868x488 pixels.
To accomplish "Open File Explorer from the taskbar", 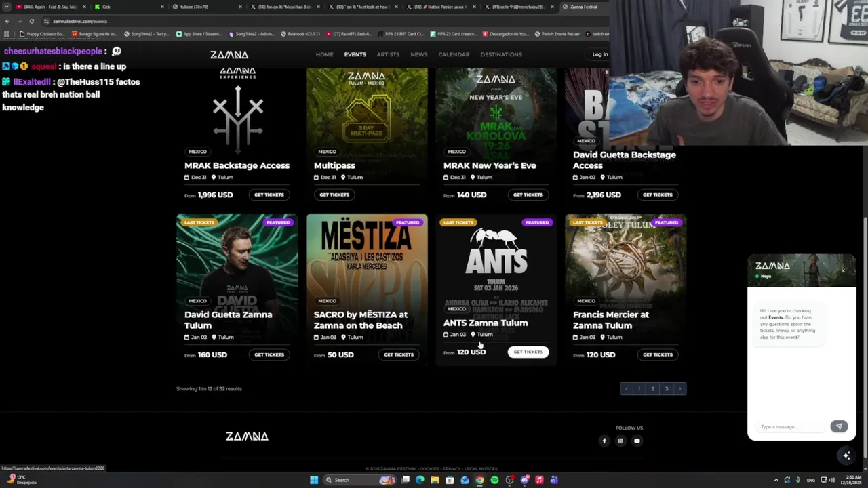I will point(435,480).
